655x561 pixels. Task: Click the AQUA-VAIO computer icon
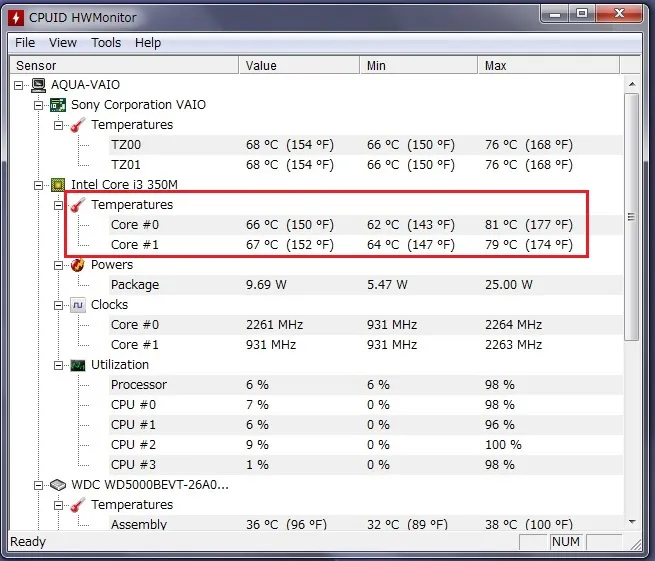[38, 85]
